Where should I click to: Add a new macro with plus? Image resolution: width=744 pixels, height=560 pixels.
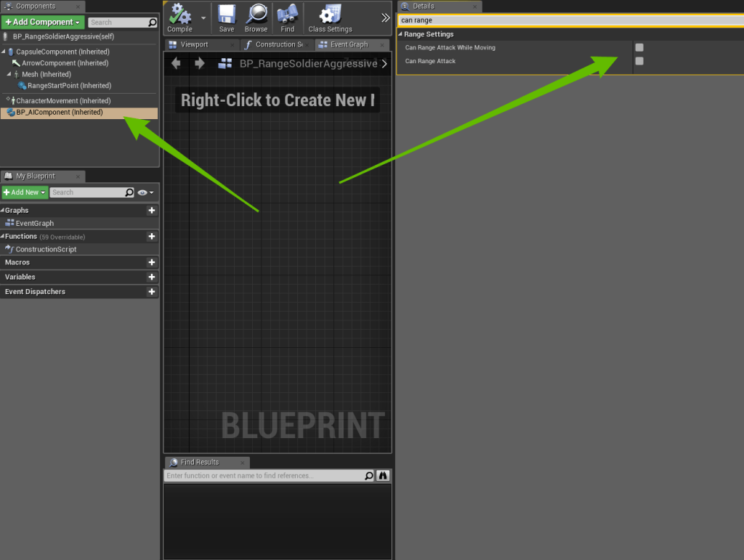pyautogui.click(x=152, y=262)
